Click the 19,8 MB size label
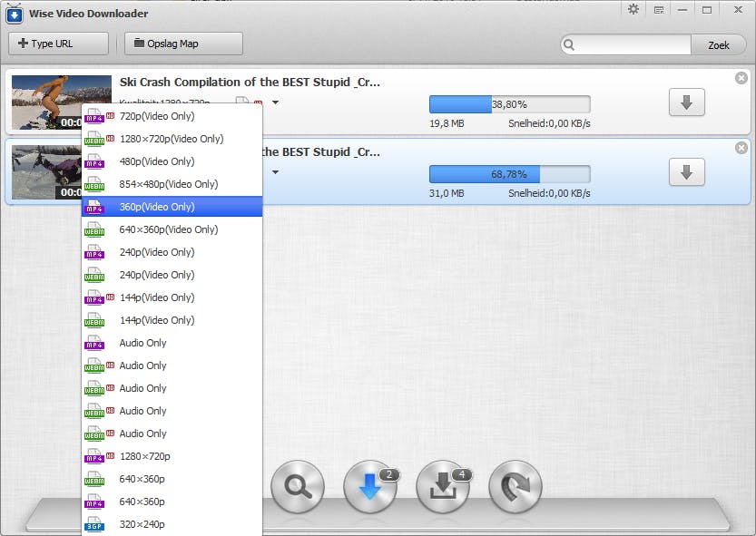Viewport: 756px width, 536px height. tap(447, 123)
